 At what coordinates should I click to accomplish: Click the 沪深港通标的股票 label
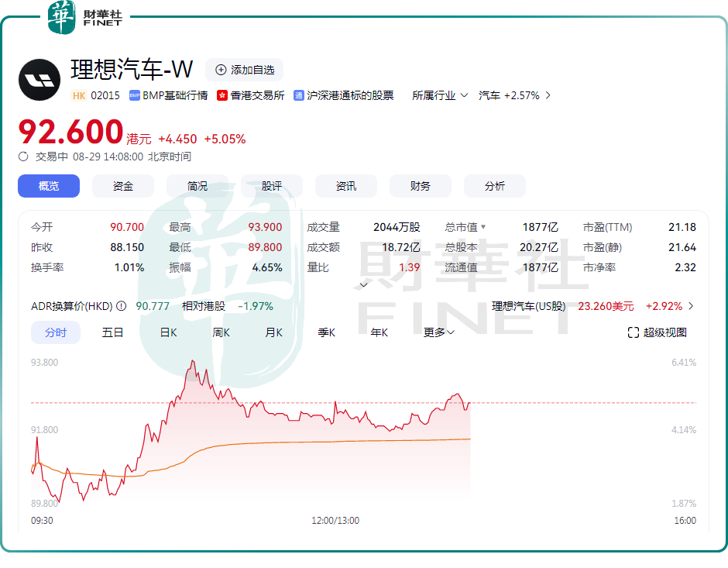350,95
